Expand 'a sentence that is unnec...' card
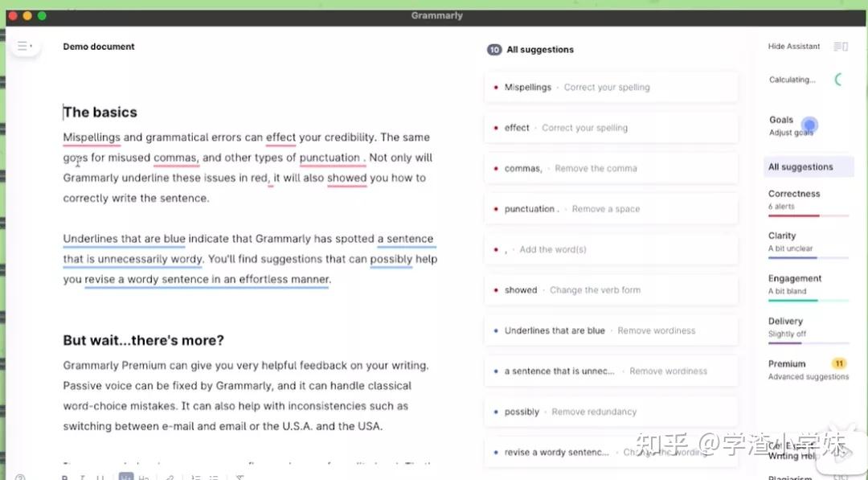868x480 pixels. 611,371
